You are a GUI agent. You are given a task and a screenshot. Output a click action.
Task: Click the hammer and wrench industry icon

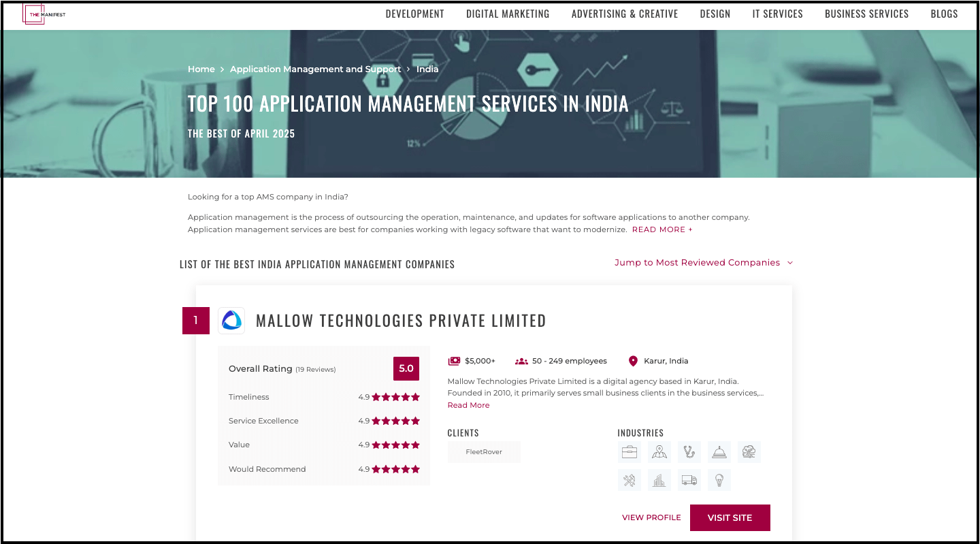click(630, 480)
